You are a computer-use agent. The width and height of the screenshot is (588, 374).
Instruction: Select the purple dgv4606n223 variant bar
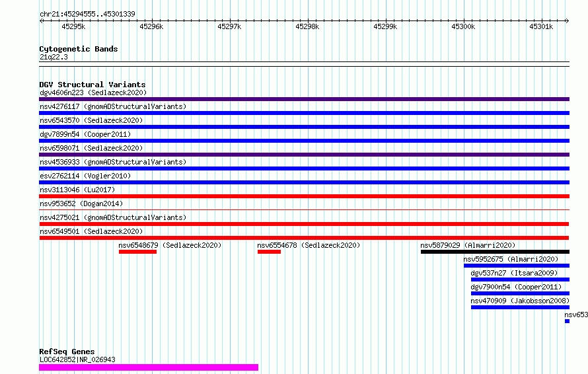(304, 99)
